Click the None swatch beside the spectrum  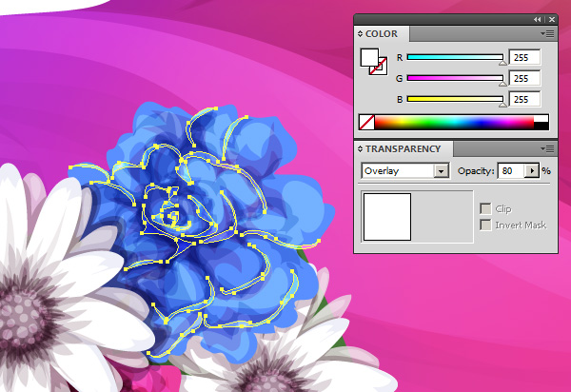click(x=366, y=122)
